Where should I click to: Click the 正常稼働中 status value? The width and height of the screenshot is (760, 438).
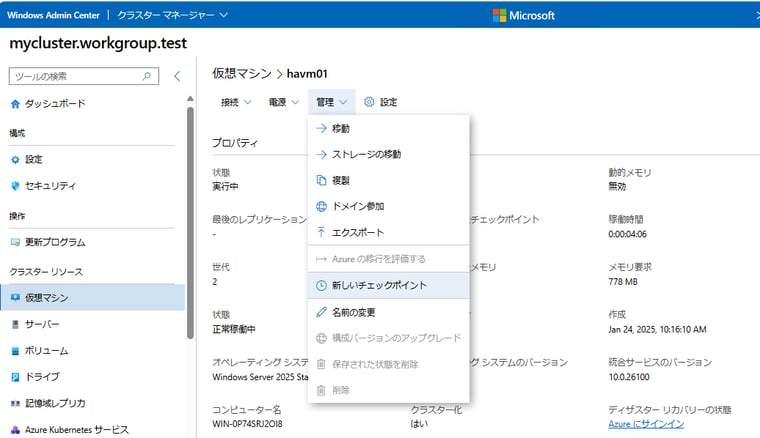tap(234, 329)
